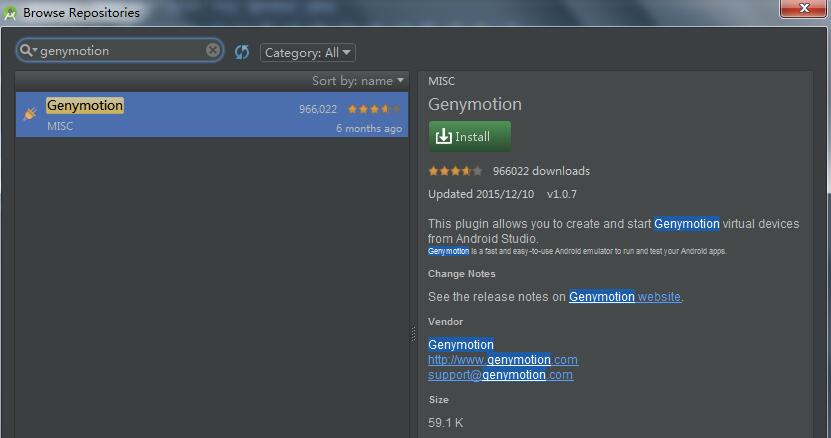
Task: Click the '966022 downloads' text
Action: [541, 171]
